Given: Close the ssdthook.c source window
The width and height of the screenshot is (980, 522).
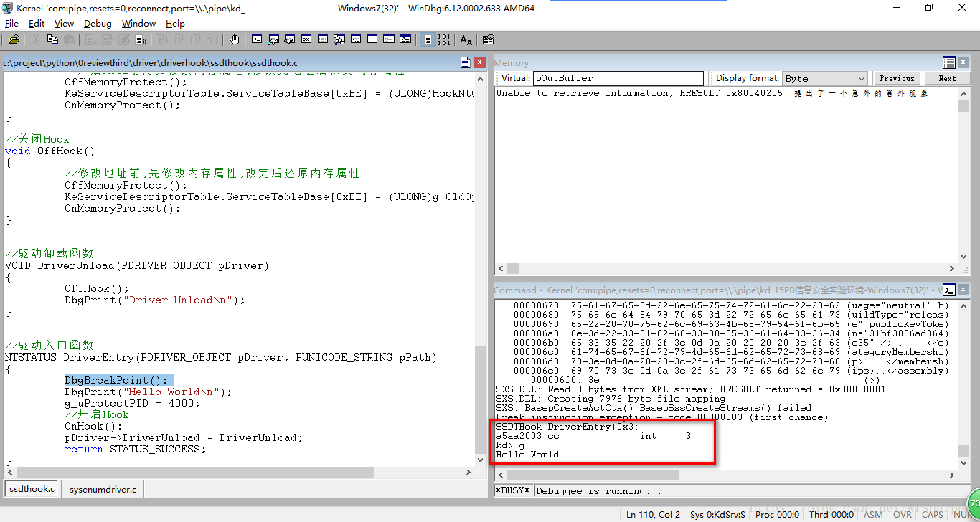Looking at the screenshot, I should pyautogui.click(x=480, y=63).
